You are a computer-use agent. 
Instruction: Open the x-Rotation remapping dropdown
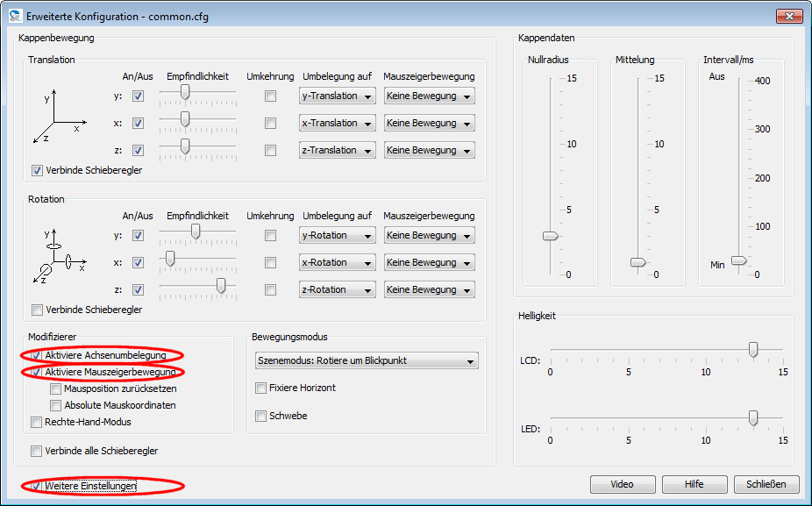point(337,262)
